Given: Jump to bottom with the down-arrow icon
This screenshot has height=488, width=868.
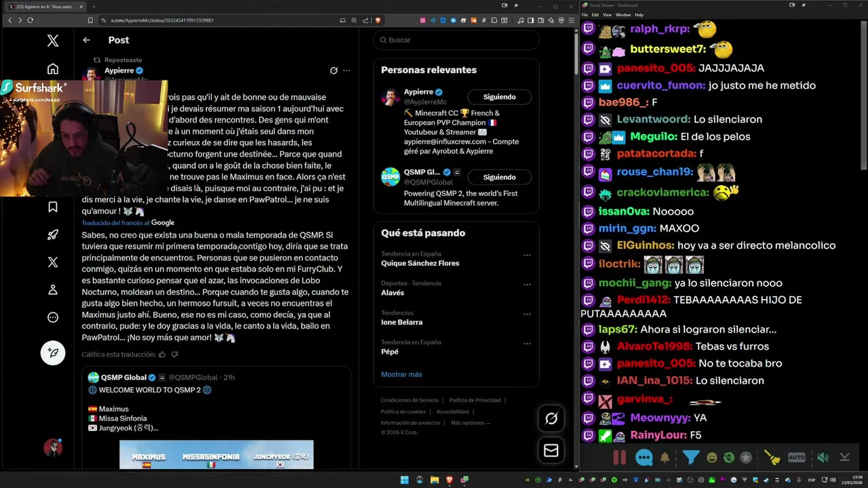Looking at the screenshot, I should point(844,457).
